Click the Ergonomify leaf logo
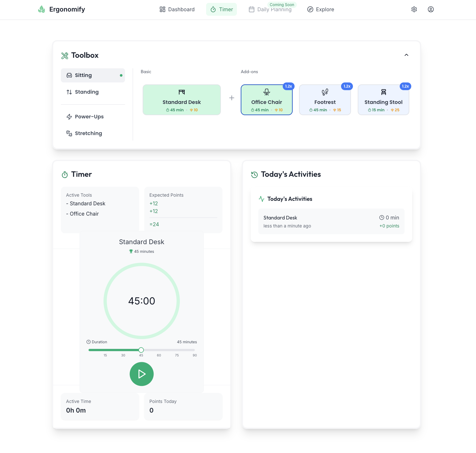Image resolution: width=476 pixels, height=453 pixels. (42, 9)
